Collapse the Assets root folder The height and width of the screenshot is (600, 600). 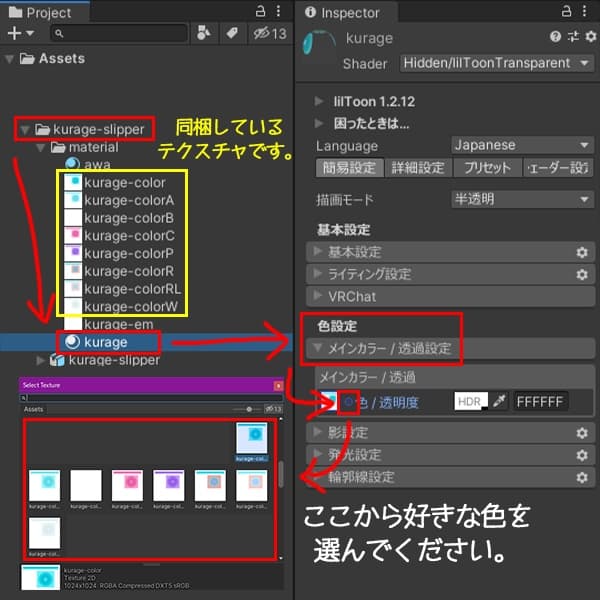tap(10, 59)
